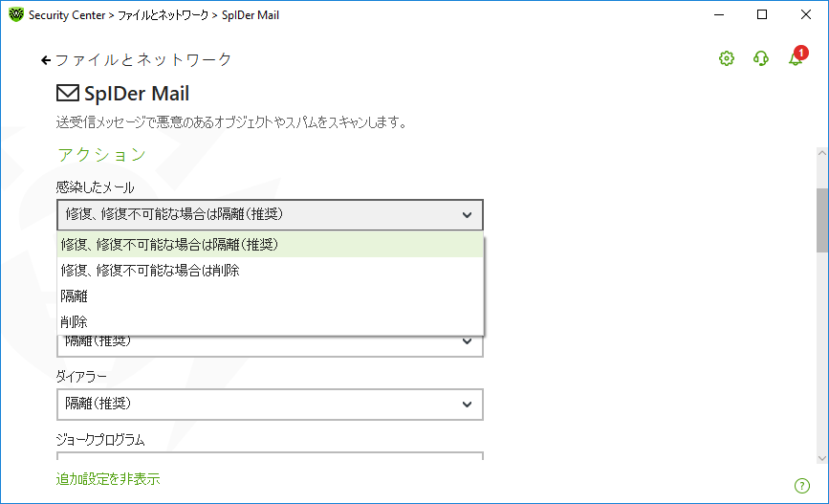Click the scroll down arrow
Viewport: 829px width, 504px height.
821,458
